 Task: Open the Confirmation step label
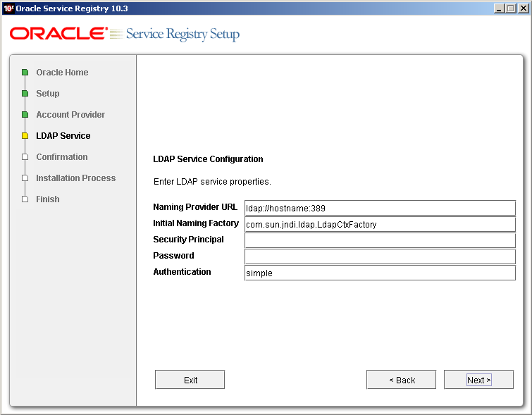pyautogui.click(x=62, y=157)
